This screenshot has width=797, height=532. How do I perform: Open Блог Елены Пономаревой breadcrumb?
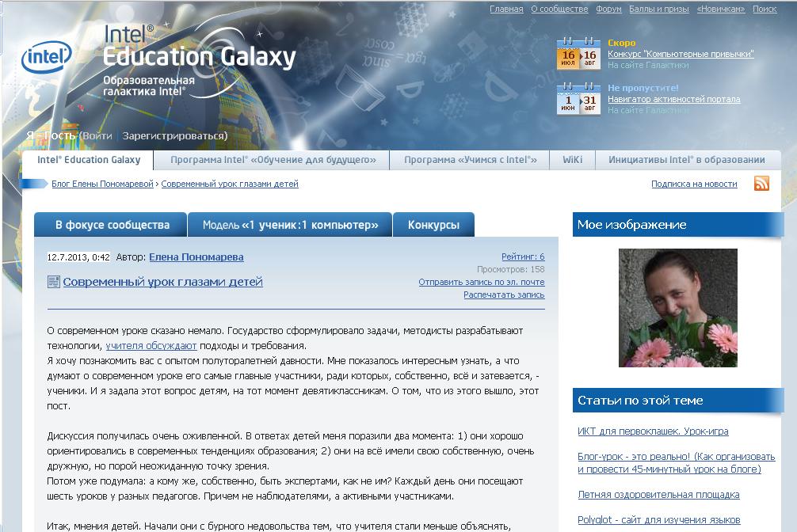coord(102,184)
